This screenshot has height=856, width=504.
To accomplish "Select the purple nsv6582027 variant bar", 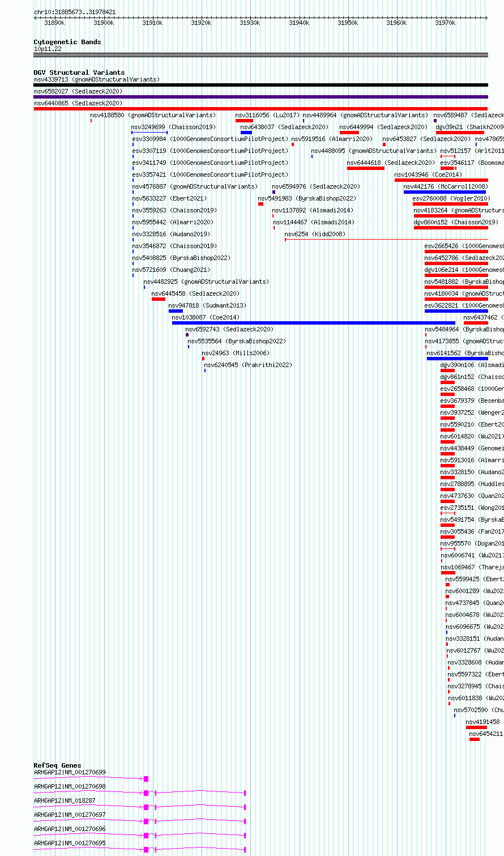I will 260,97.
